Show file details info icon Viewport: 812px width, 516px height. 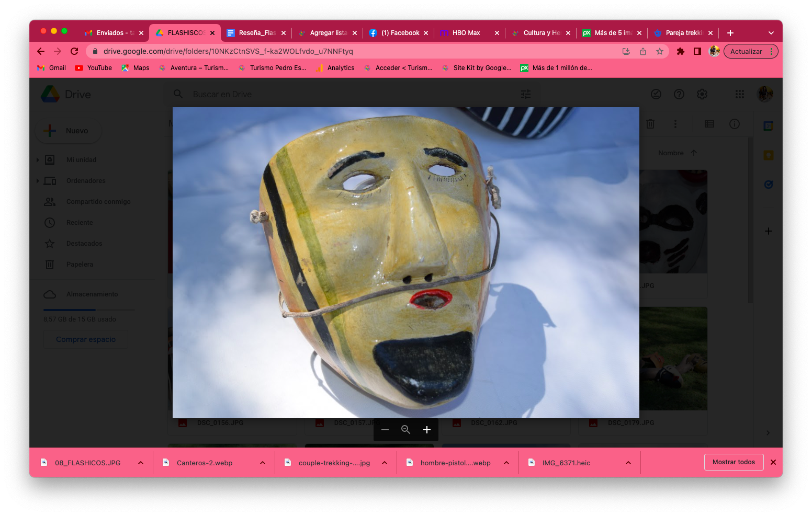coord(734,124)
